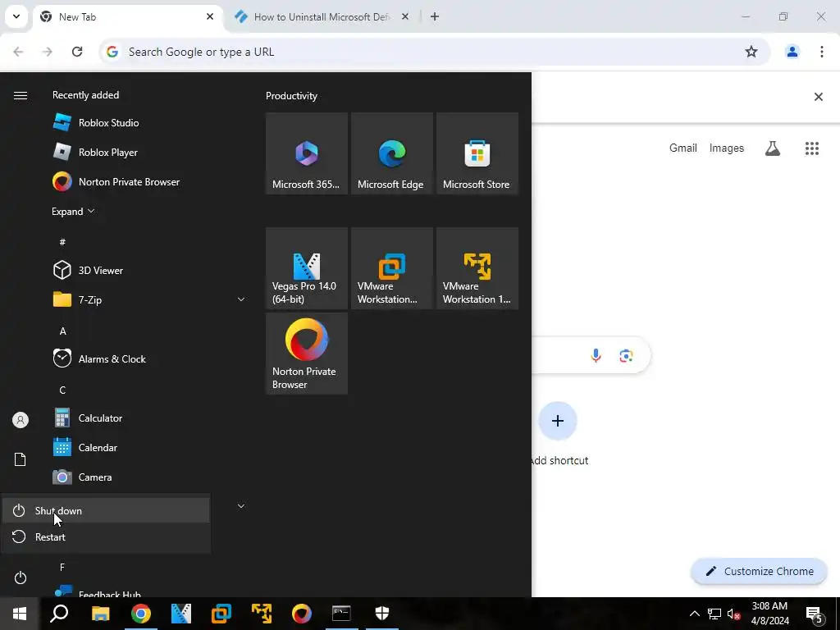Jump to the letter C section header
The width and height of the screenshot is (840, 630).
62,390
